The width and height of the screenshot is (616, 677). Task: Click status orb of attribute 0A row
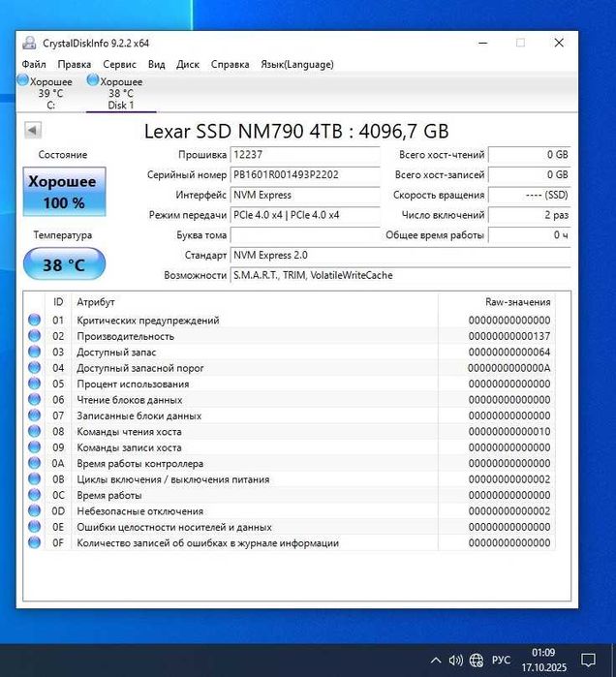(34, 463)
